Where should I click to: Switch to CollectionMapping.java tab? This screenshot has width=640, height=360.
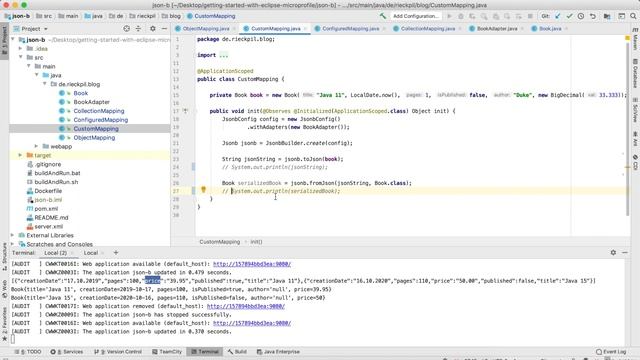coord(427,29)
